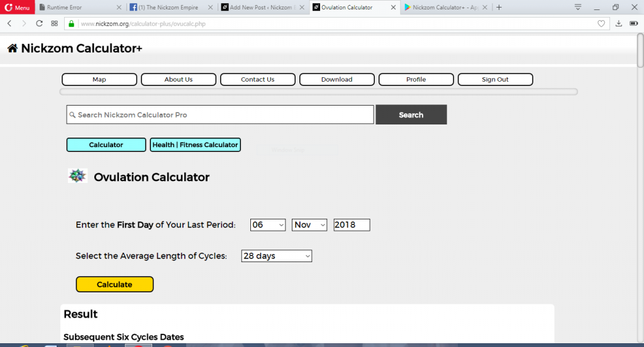644x347 pixels.
Task: Go to Calculator breadcrumb button
Action: coord(106,145)
